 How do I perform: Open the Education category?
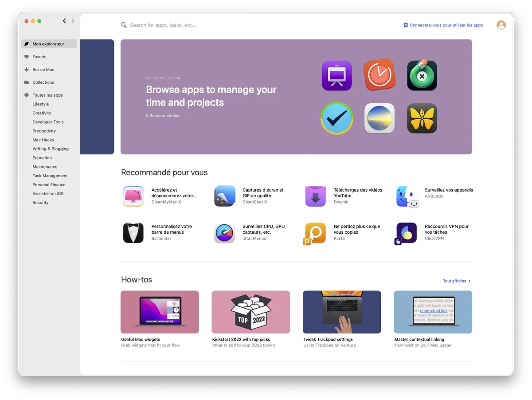click(x=42, y=158)
